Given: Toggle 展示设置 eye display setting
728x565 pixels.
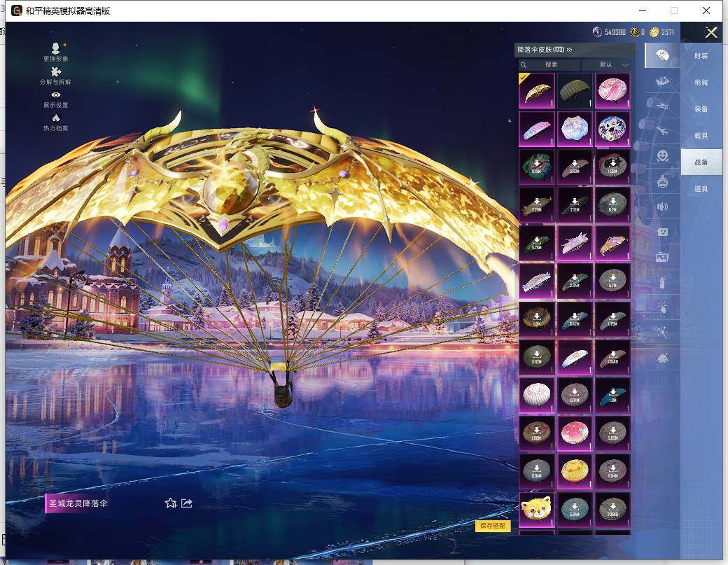Looking at the screenshot, I should coord(55,95).
